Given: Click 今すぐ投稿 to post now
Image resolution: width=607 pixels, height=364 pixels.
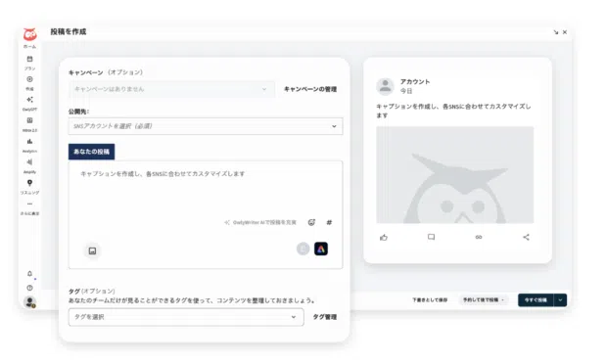Looking at the screenshot, I should click(x=536, y=300).
